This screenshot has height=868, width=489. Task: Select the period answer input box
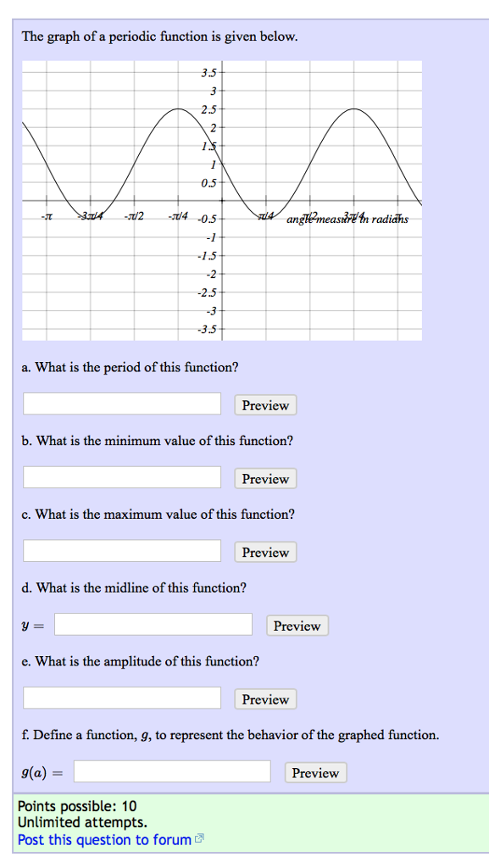tap(120, 403)
